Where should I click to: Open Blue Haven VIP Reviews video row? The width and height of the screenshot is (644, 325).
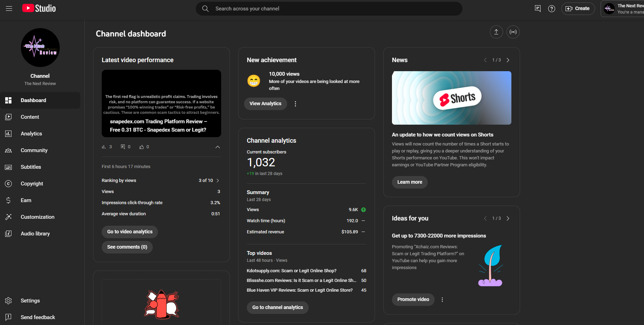[x=307, y=290]
